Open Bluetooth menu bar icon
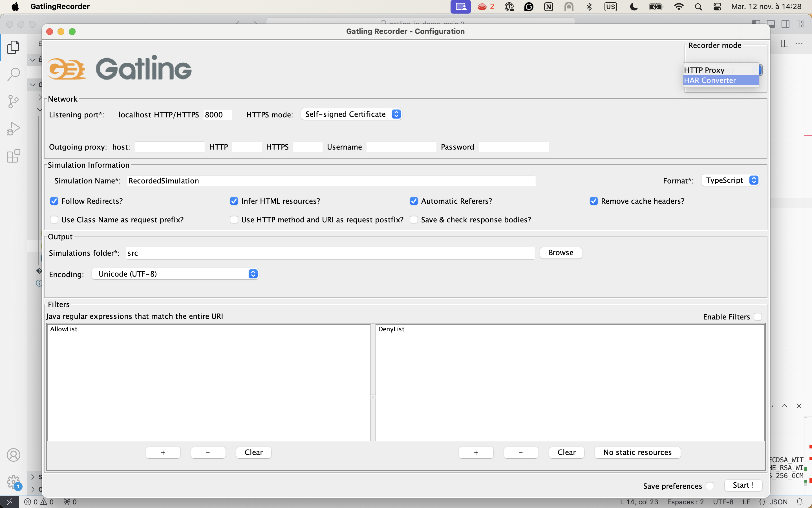 pyautogui.click(x=589, y=7)
